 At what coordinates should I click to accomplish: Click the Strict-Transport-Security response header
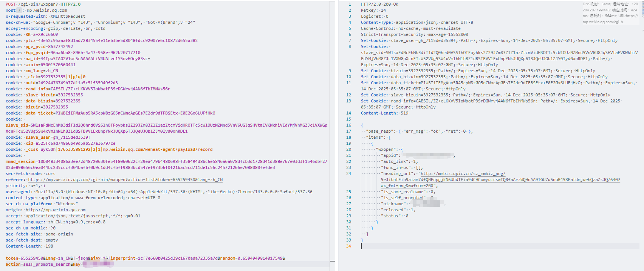point(392,34)
